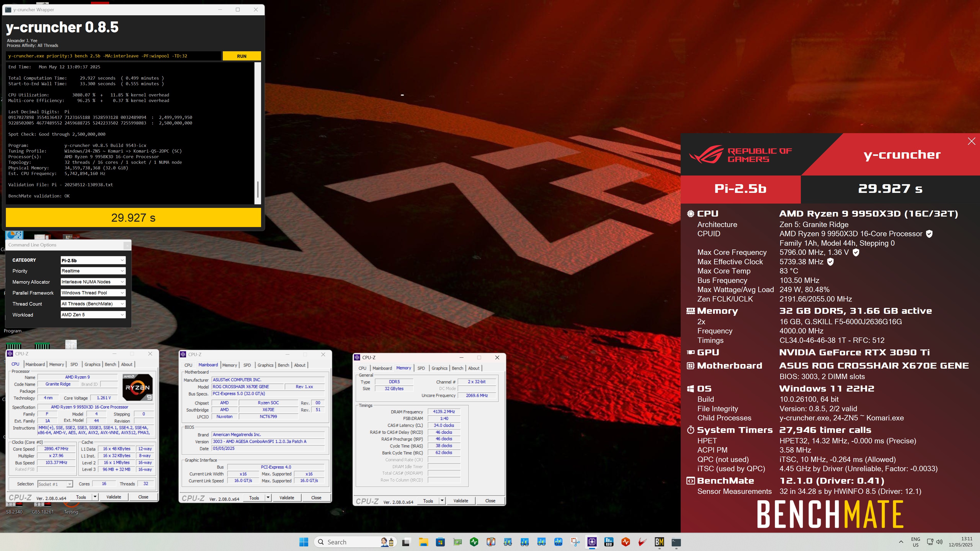Open the blue bar-chart taskbar icon beside CPU-Z

[609, 542]
